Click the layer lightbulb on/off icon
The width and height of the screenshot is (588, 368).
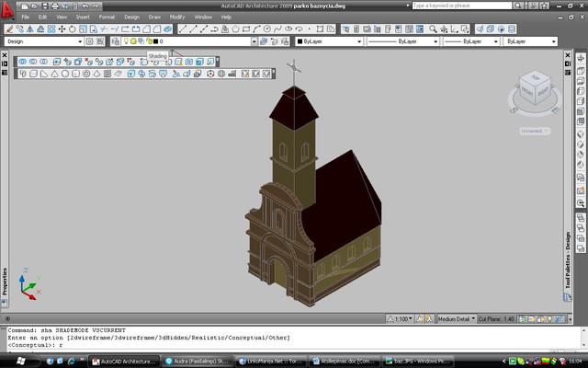[x=127, y=41]
